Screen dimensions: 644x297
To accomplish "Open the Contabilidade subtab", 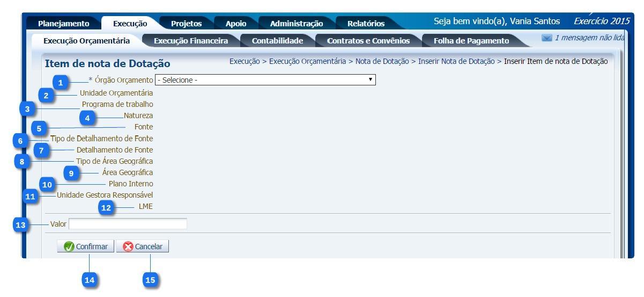I will [277, 41].
